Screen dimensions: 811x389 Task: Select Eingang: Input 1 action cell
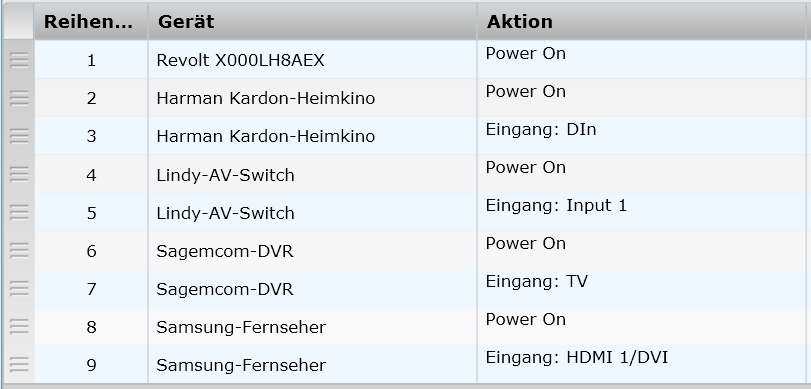pos(641,212)
